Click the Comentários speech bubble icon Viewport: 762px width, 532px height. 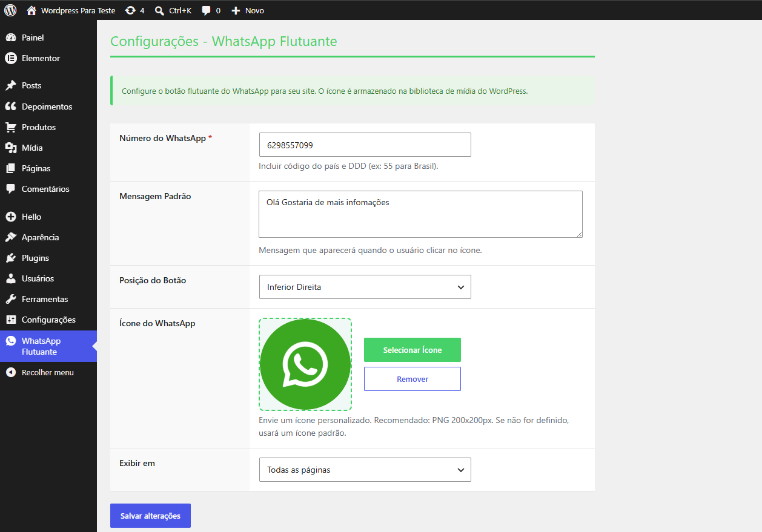pos(10,189)
